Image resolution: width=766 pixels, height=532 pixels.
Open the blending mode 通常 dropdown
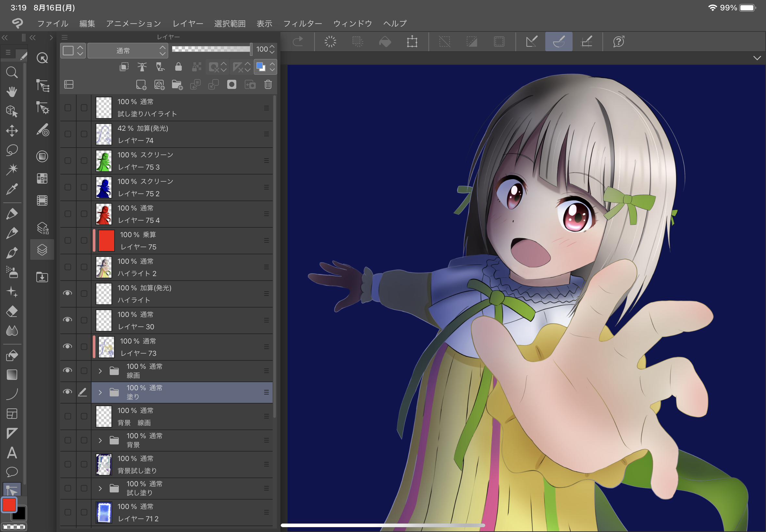click(128, 51)
